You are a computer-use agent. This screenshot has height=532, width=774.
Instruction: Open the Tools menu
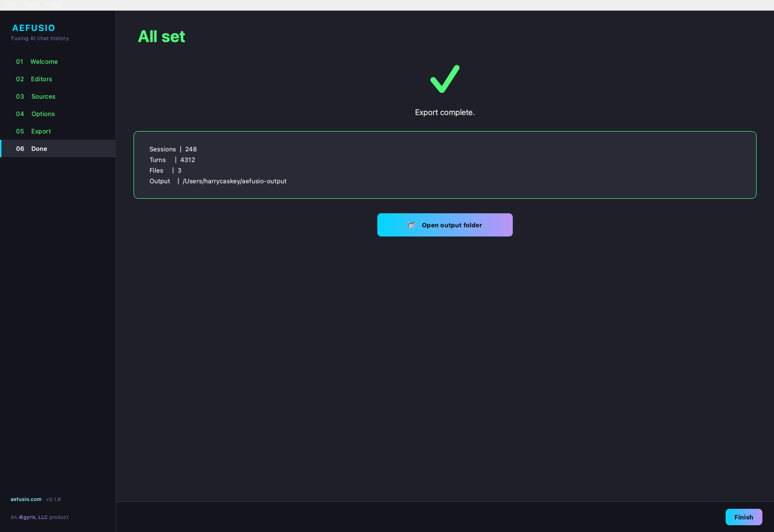(30, 5)
